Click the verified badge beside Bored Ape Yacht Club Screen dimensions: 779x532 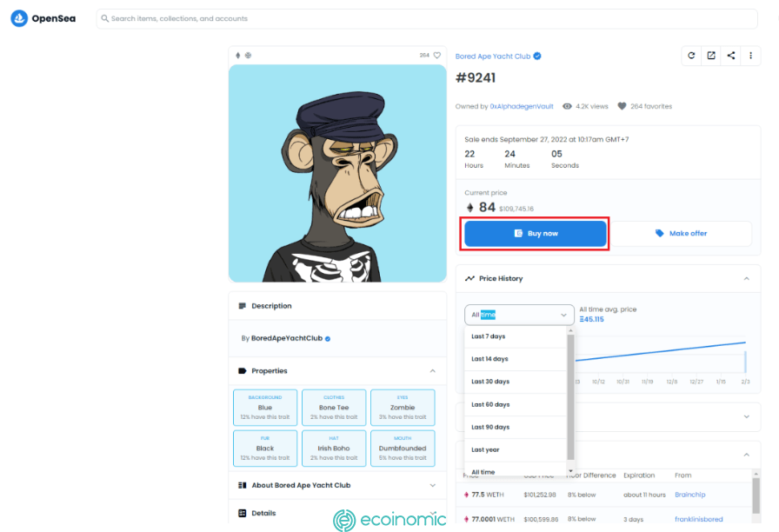tap(537, 57)
